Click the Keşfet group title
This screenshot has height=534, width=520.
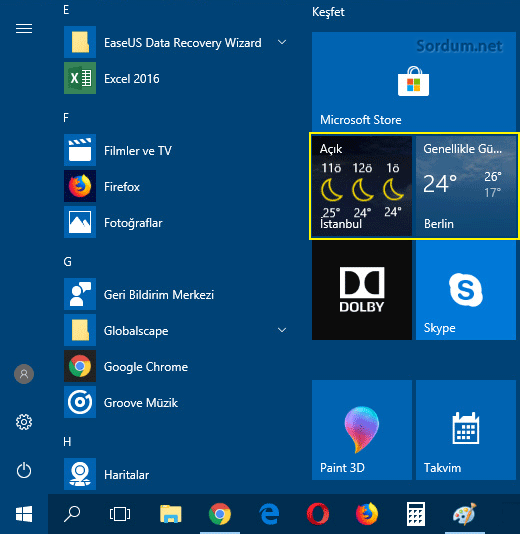click(x=328, y=12)
